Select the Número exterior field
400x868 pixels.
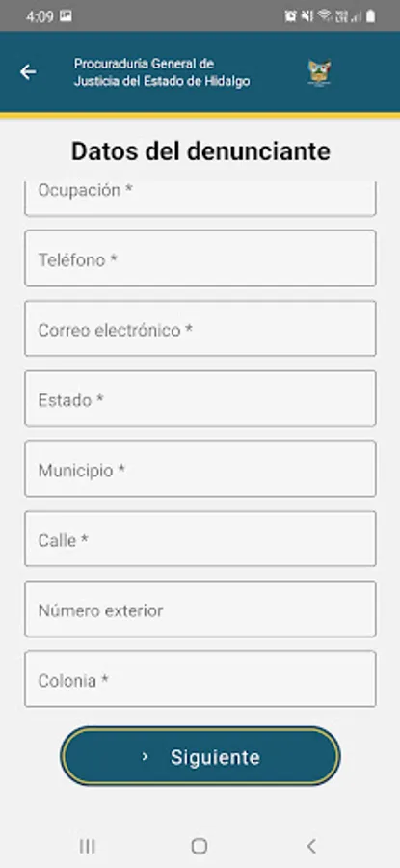tap(200, 609)
